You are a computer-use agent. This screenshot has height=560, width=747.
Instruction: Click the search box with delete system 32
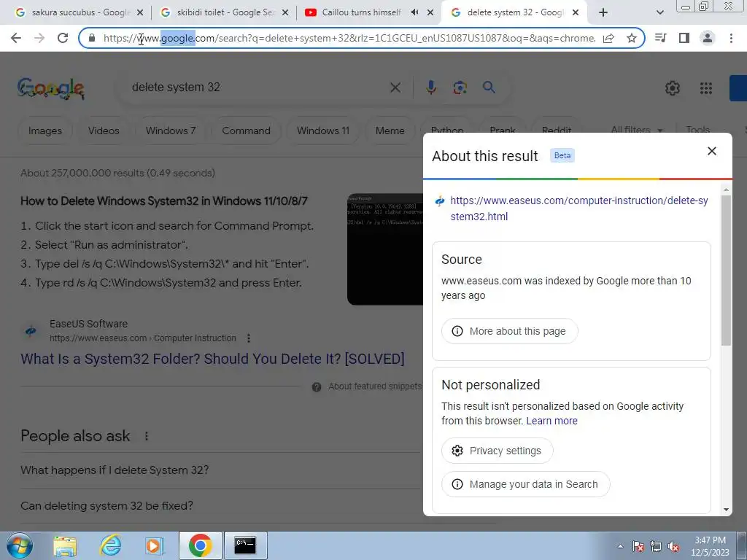click(258, 87)
